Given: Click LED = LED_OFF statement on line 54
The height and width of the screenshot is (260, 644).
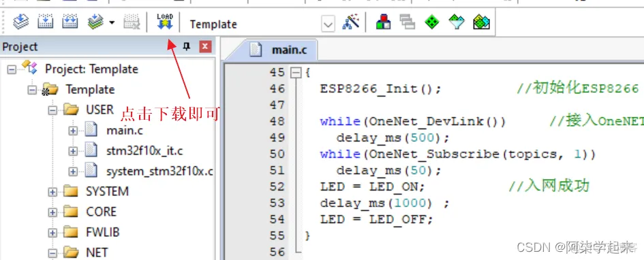Looking at the screenshot, I should pos(376,220).
